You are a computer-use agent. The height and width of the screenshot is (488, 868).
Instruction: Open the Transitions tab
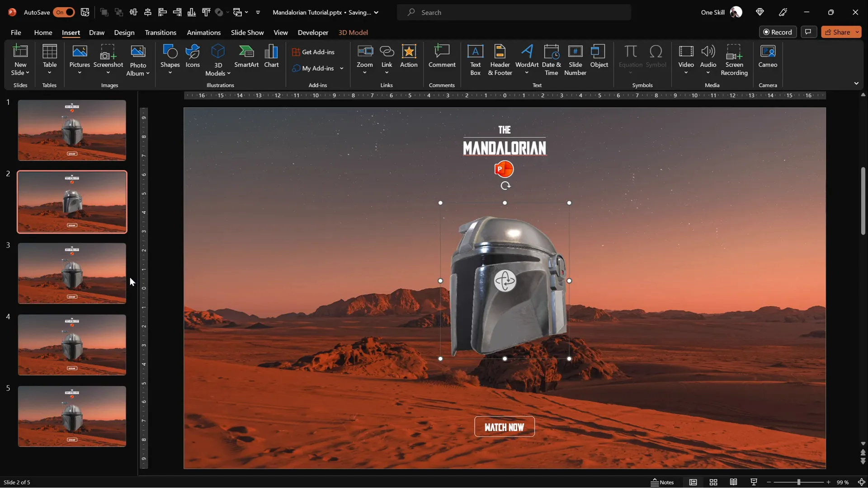(160, 33)
